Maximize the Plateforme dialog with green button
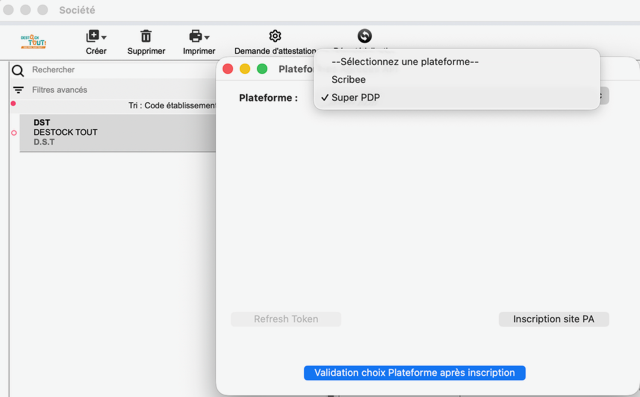 (262, 69)
